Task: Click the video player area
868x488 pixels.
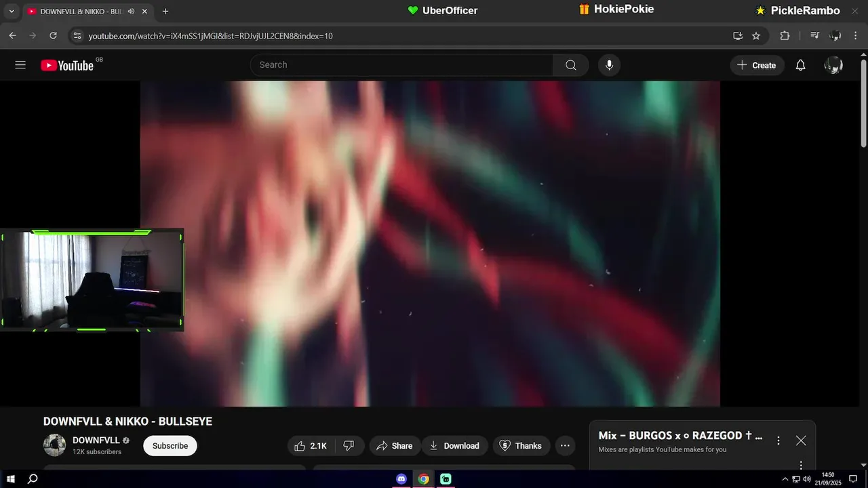Action: (430, 244)
